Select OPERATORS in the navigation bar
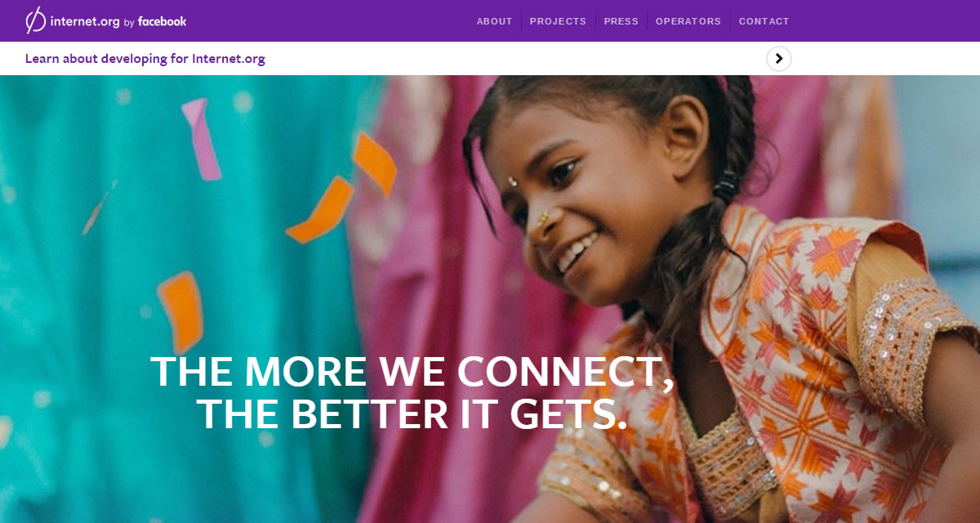The width and height of the screenshot is (980, 523). pos(688,21)
